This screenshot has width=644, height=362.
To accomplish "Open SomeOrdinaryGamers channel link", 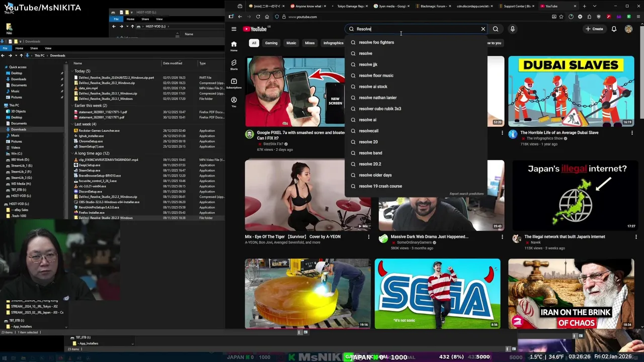I will [415, 242].
